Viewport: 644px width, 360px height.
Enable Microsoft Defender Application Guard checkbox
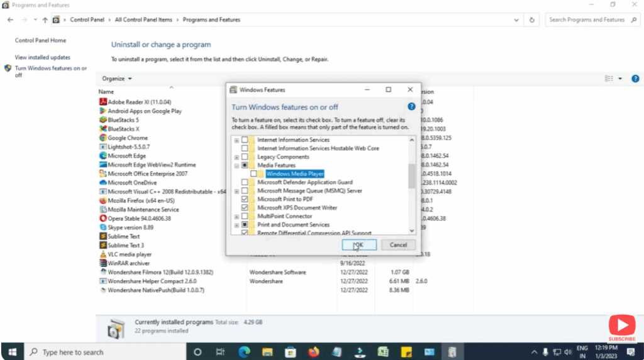point(245,182)
